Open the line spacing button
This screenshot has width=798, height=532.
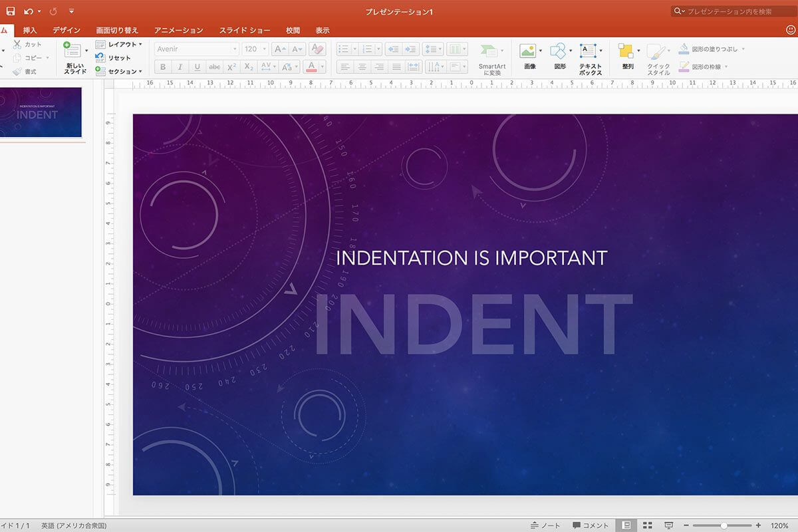point(433,49)
